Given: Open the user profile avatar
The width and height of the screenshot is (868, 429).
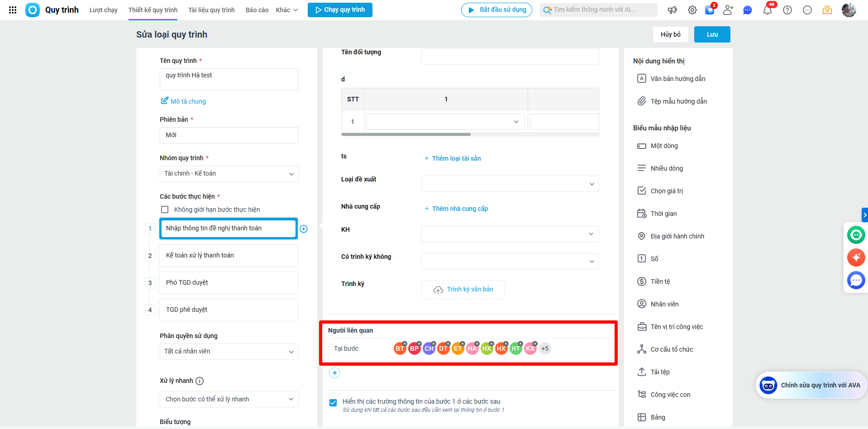Looking at the screenshot, I should coord(849,10).
